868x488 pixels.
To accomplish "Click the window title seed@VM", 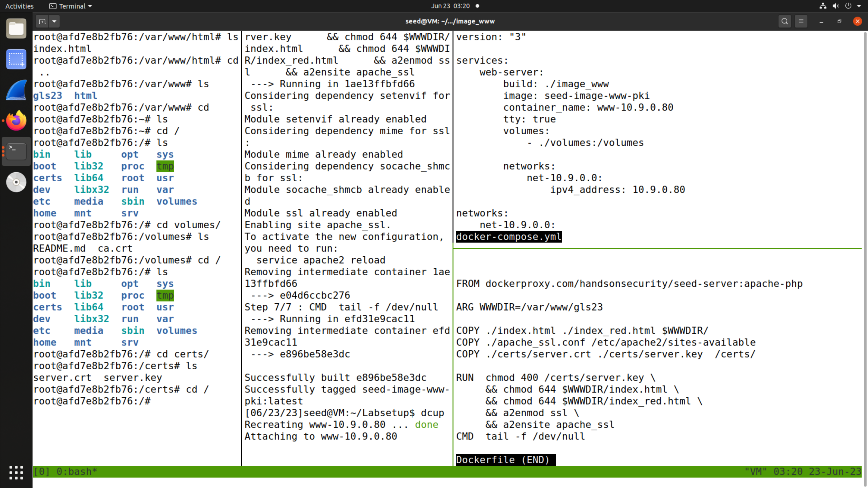I will pos(450,21).
